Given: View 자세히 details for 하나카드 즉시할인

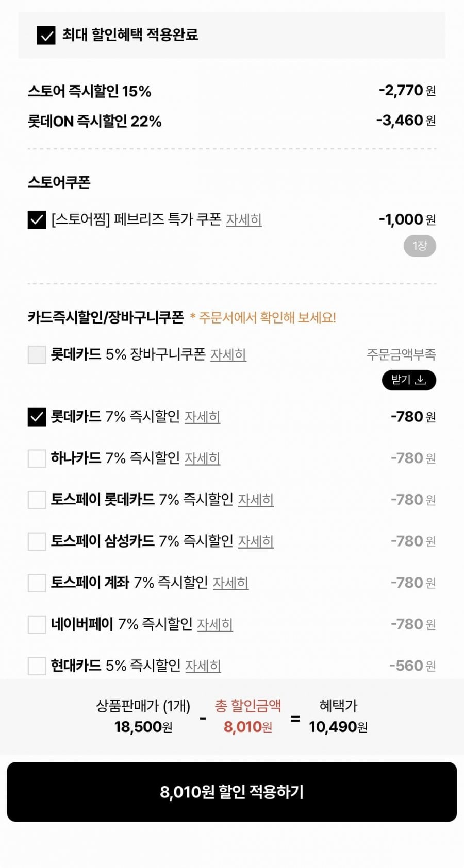Looking at the screenshot, I should coord(203,458).
